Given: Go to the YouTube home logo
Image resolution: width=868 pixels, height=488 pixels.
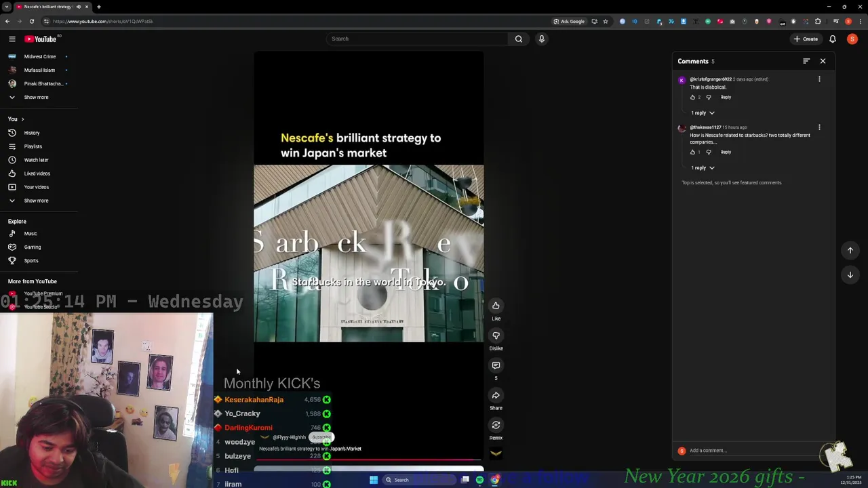Looking at the screenshot, I should point(41,39).
